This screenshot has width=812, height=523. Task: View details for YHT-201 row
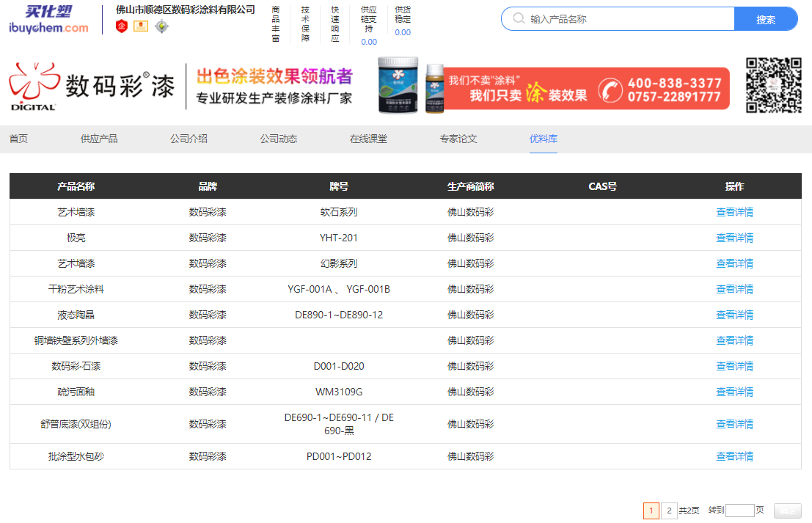point(734,238)
